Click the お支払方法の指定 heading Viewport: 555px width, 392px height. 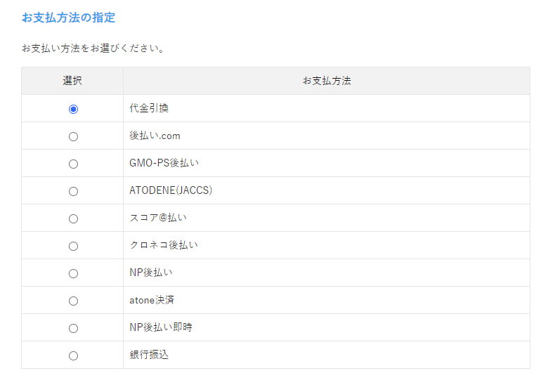[x=68, y=17]
